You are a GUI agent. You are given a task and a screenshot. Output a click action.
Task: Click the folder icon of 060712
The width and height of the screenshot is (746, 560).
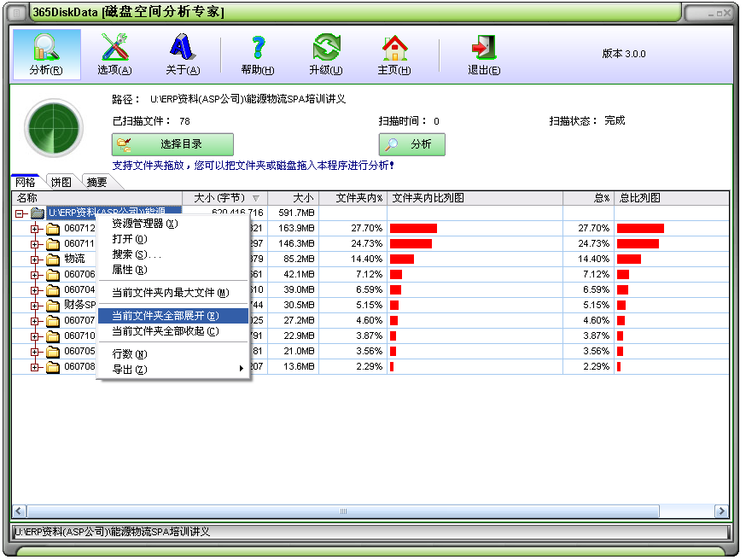click(x=53, y=229)
